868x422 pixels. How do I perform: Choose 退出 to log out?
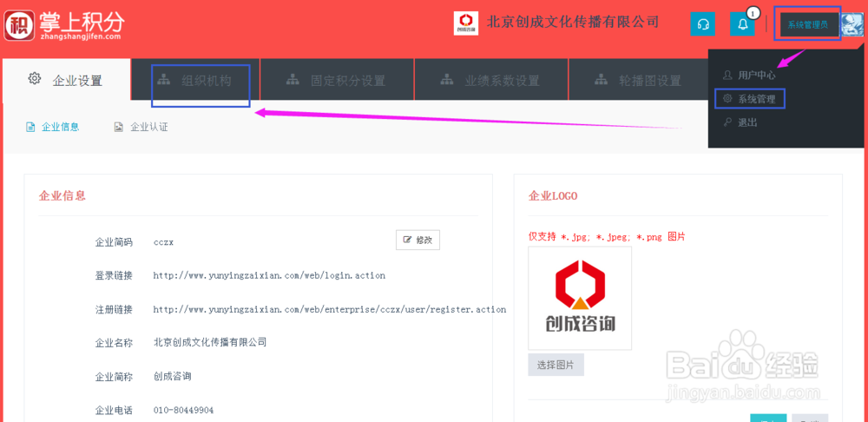click(x=747, y=122)
